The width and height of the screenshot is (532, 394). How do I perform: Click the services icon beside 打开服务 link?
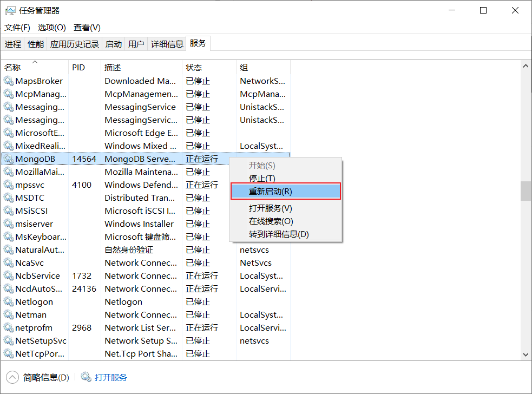[x=86, y=377]
